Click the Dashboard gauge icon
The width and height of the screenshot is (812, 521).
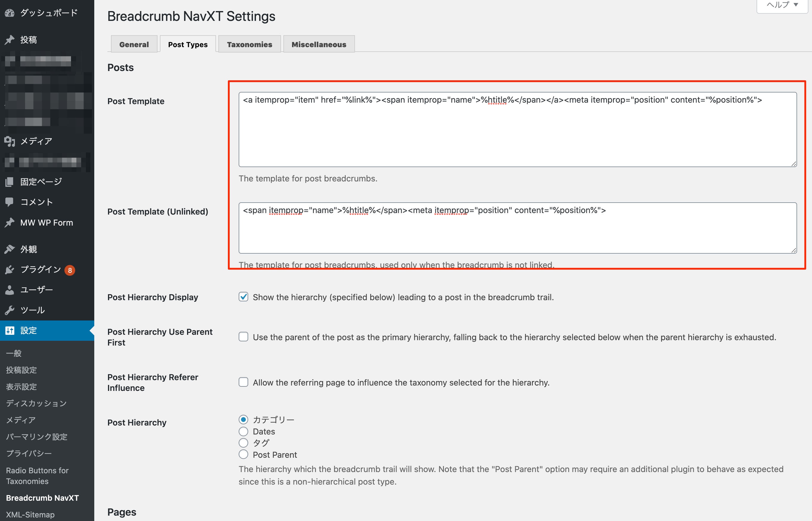click(10, 13)
